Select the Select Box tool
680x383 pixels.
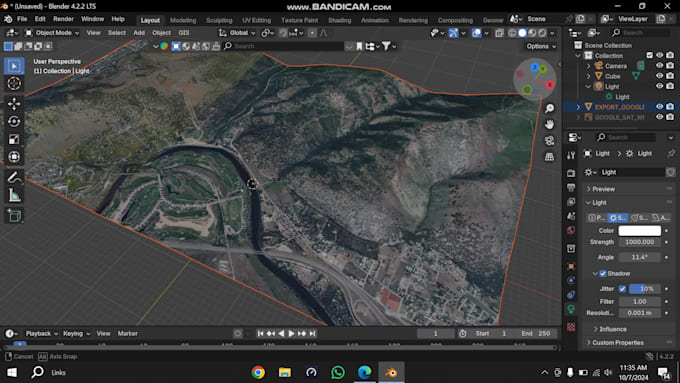coord(14,66)
